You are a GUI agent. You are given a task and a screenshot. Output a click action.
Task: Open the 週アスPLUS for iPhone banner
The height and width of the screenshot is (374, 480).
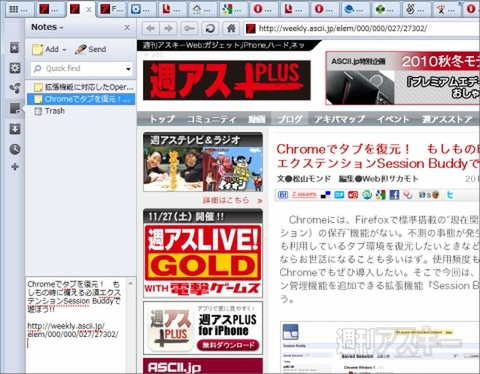(203, 328)
